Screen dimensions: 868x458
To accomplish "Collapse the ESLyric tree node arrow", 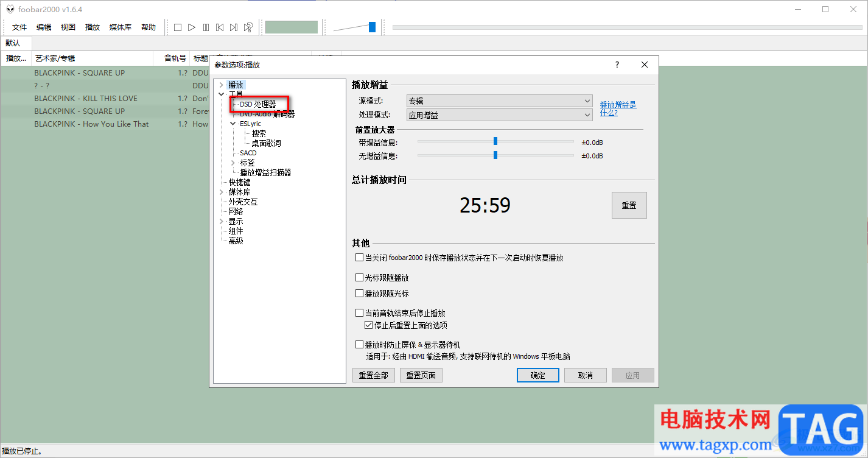I will click(x=233, y=124).
